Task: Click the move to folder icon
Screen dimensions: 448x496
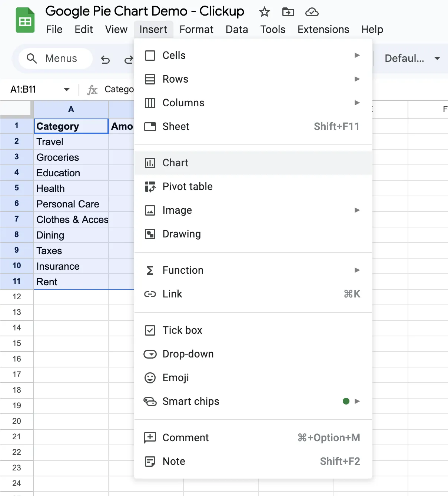Action: pos(288,12)
